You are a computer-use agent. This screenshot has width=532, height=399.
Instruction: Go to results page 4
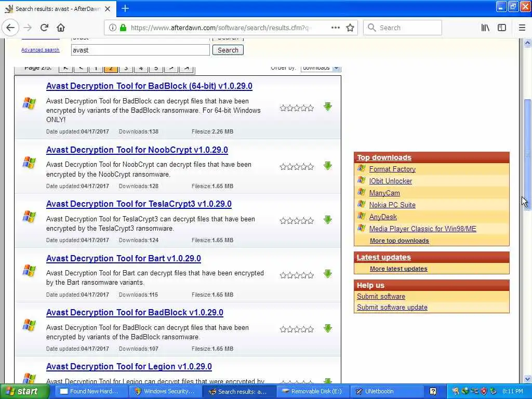coord(141,68)
